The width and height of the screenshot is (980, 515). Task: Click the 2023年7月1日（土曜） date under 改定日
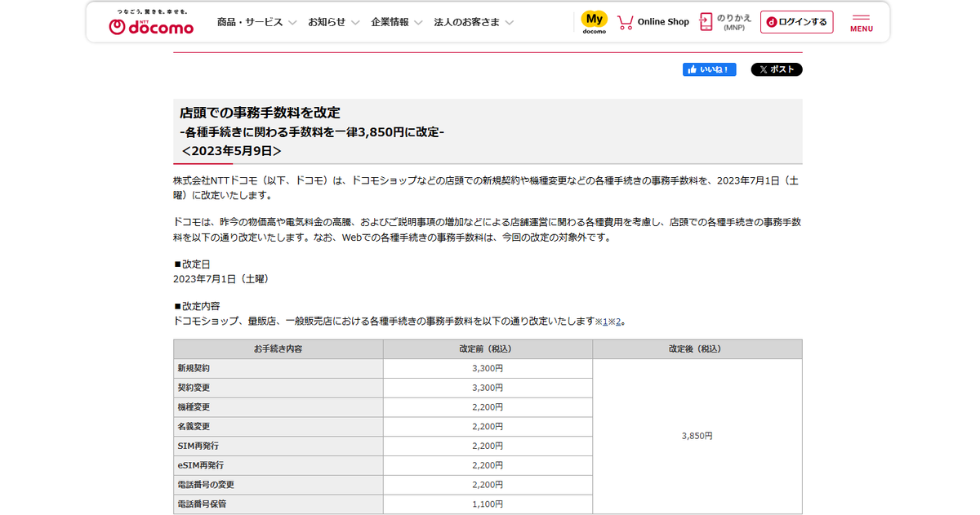tap(221, 278)
